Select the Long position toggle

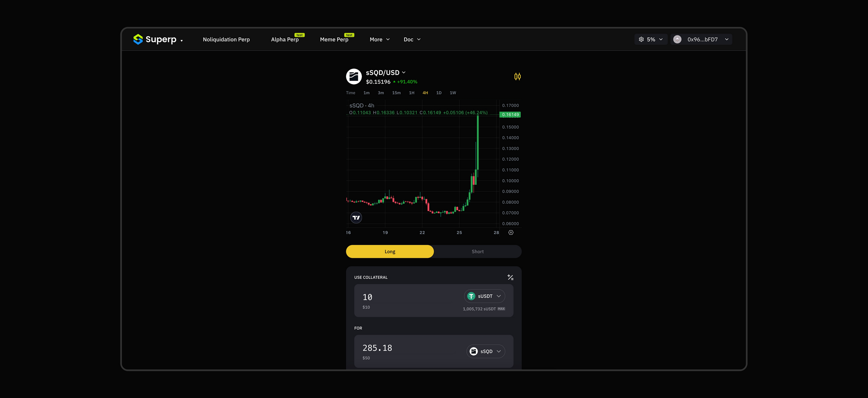tap(390, 251)
